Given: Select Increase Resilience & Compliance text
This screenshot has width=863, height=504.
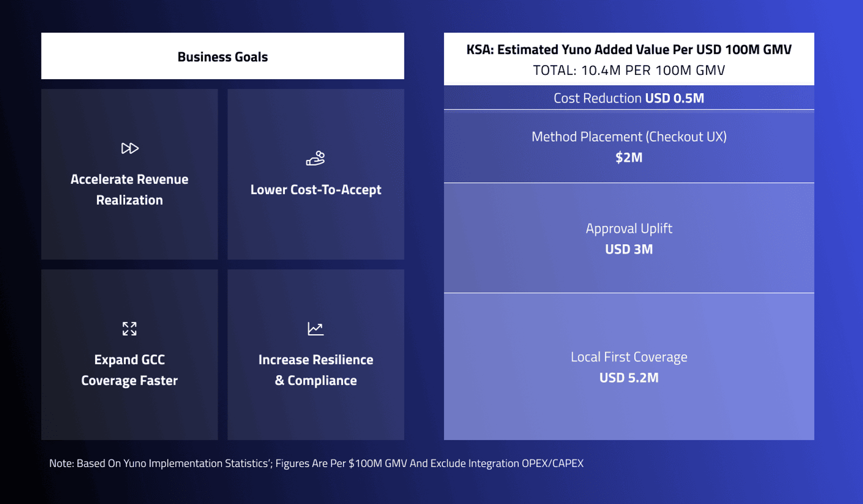Looking at the screenshot, I should [316, 370].
